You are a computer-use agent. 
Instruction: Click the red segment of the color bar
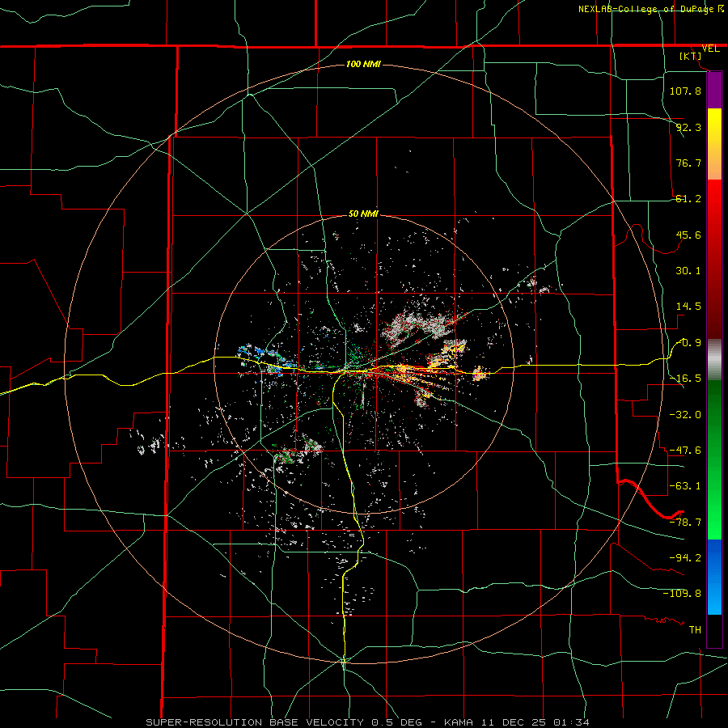click(714, 259)
